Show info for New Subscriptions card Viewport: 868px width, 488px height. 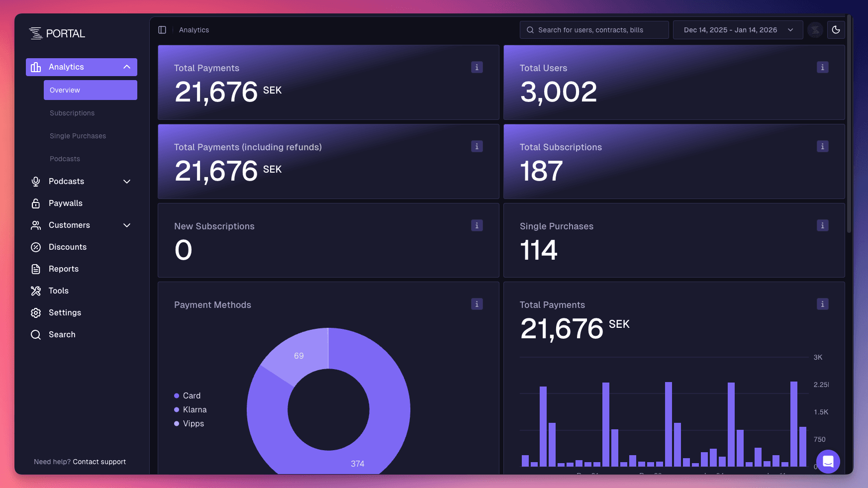pos(477,225)
